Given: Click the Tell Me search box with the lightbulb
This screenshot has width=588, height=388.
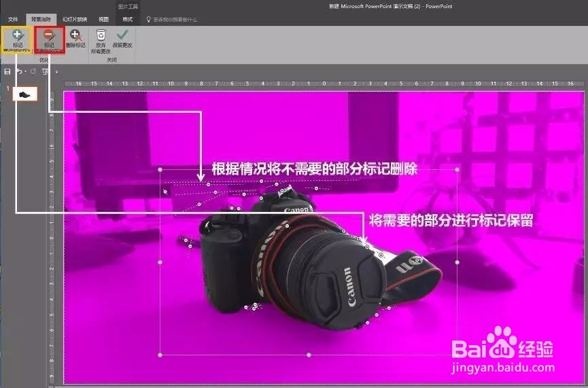Looking at the screenshot, I should (172, 20).
